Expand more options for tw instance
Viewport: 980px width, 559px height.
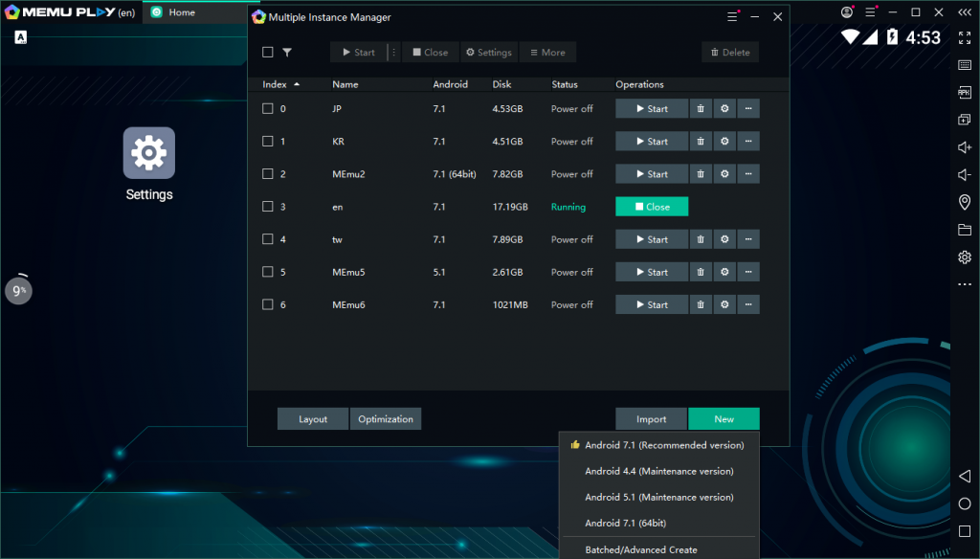click(x=748, y=239)
